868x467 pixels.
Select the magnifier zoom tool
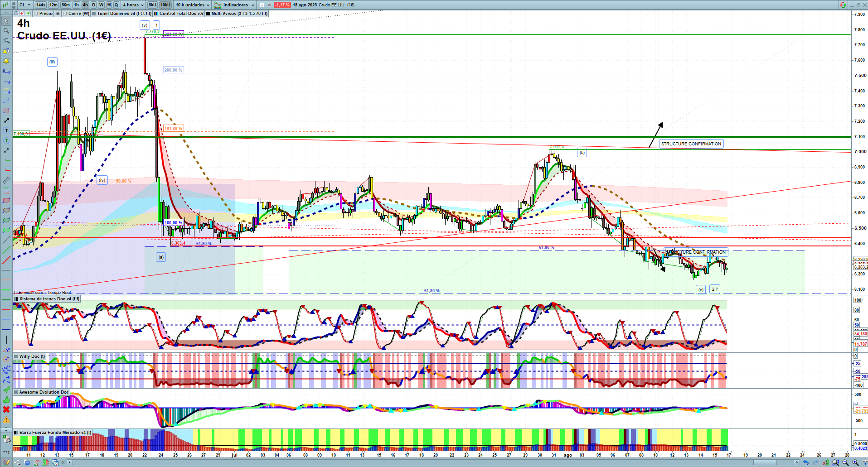point(6,31)
